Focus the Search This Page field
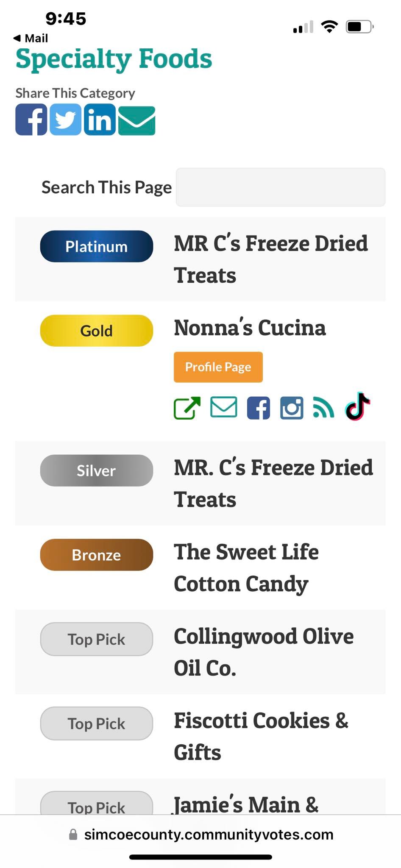Screen dimensions: 401x868 tap(281, 187)
